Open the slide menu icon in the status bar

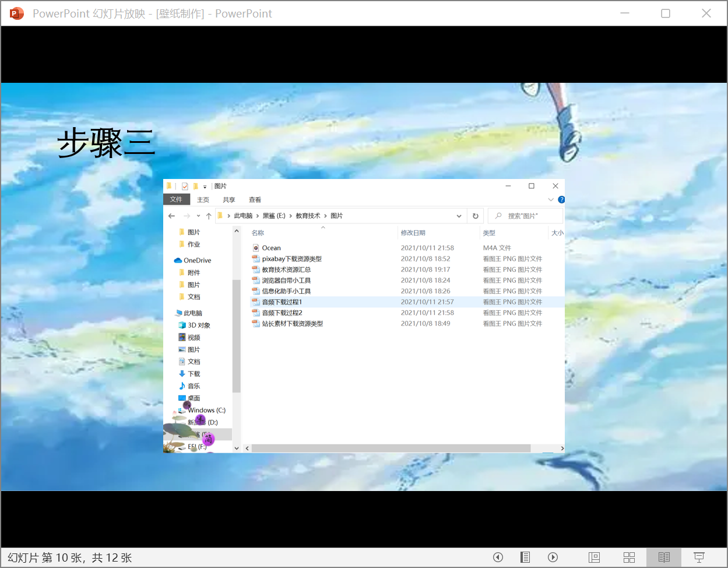(525, 557)
